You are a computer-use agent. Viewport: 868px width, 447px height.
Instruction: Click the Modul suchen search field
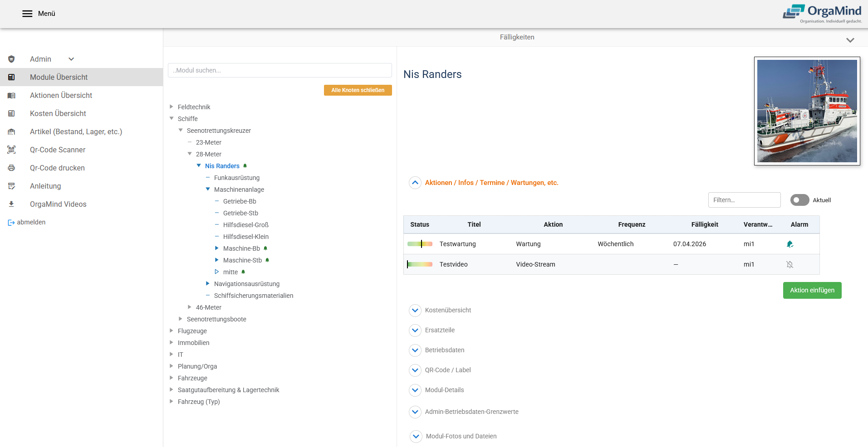280,70
